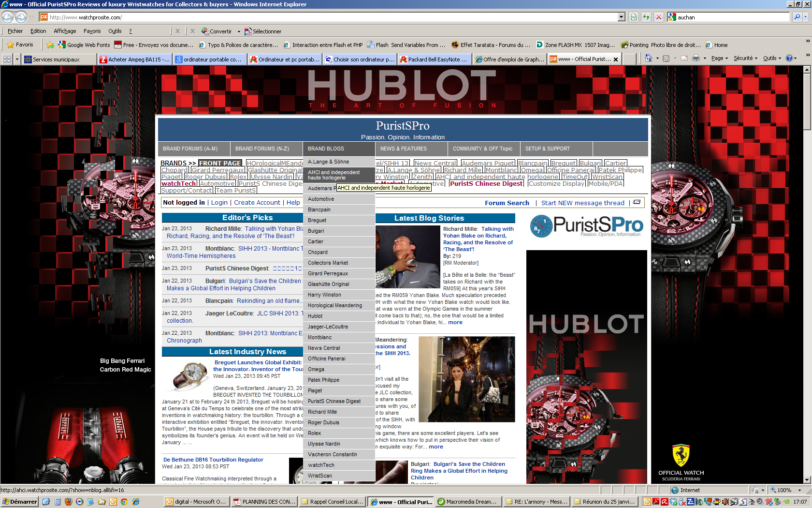
Task: Open De Bethune DB16 Tourbillon Regulator article
Action: click(213, 460)
